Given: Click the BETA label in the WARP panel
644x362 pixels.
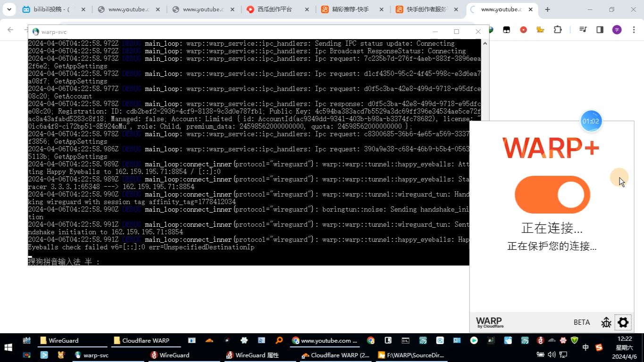Looking at the screenshot, I should point(582,322).
